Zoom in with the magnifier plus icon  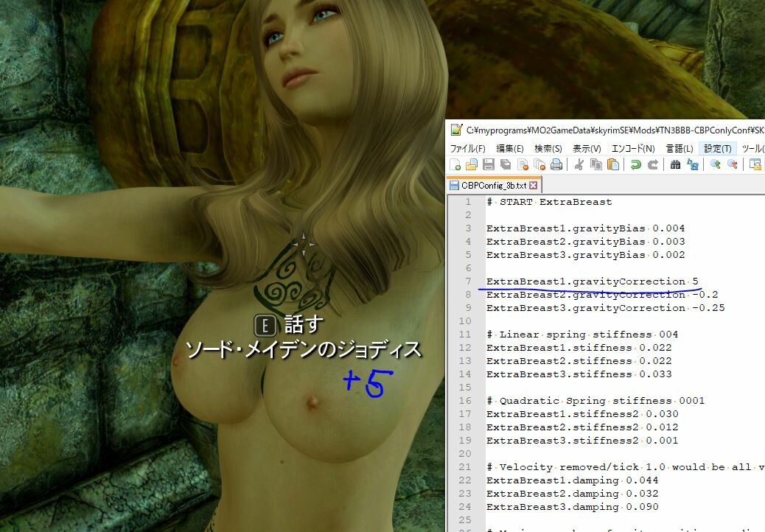[x=715, y=165]
